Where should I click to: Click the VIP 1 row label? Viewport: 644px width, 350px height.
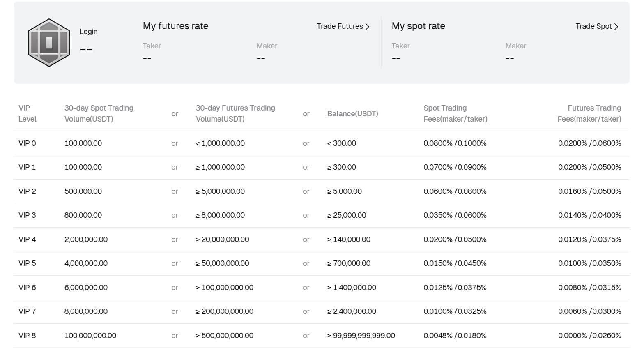27,167
